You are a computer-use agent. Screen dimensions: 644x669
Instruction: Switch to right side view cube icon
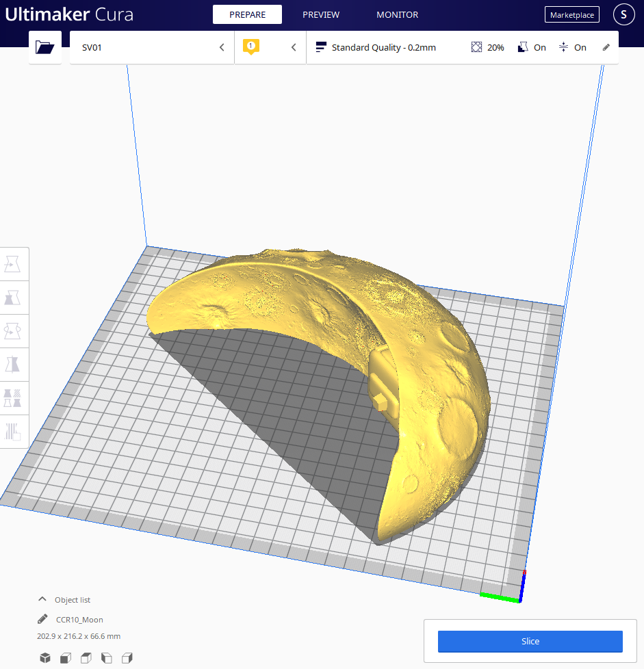click(x=127, y=658)
